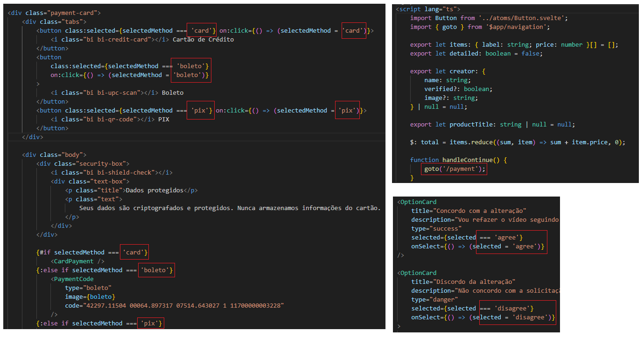644x338 pixels.
Task: Click the items.reduce total statement
Action: 517,142
